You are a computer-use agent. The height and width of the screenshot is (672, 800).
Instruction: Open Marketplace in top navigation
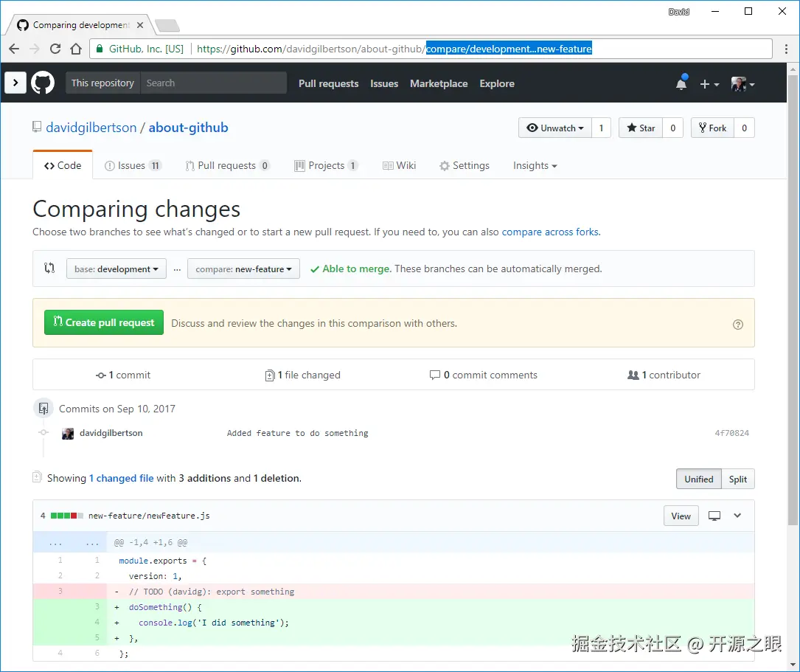pyautogui.click(x=439, y=83)
